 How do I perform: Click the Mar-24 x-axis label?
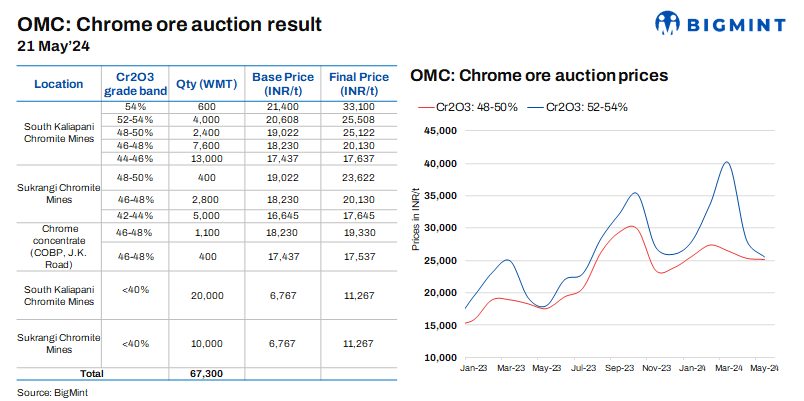coord(726,368)
